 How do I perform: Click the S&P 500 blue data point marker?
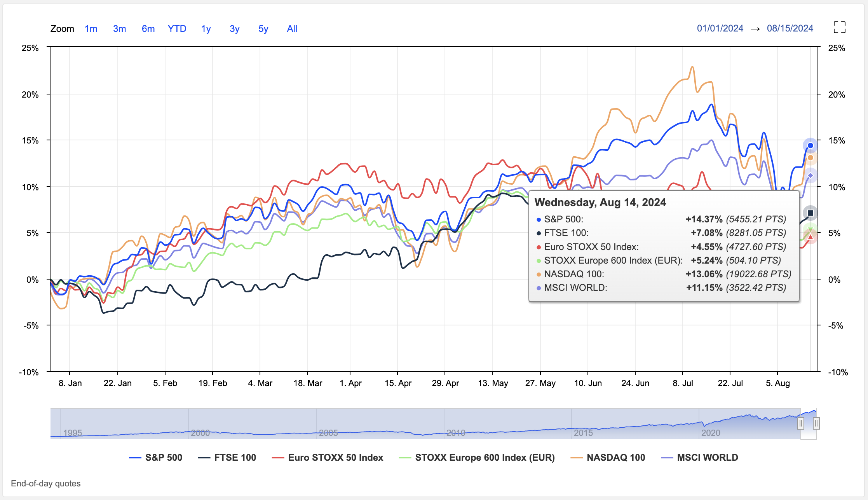810,145
